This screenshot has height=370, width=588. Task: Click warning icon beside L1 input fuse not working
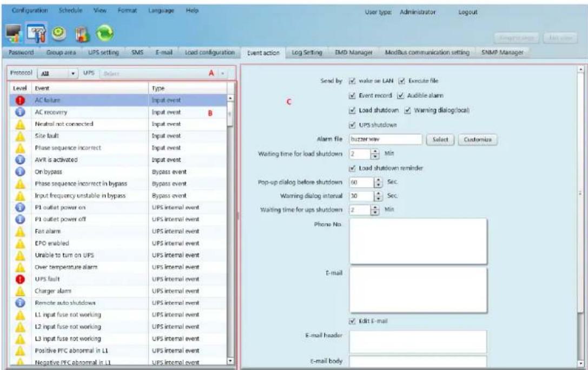pos(20,314)
